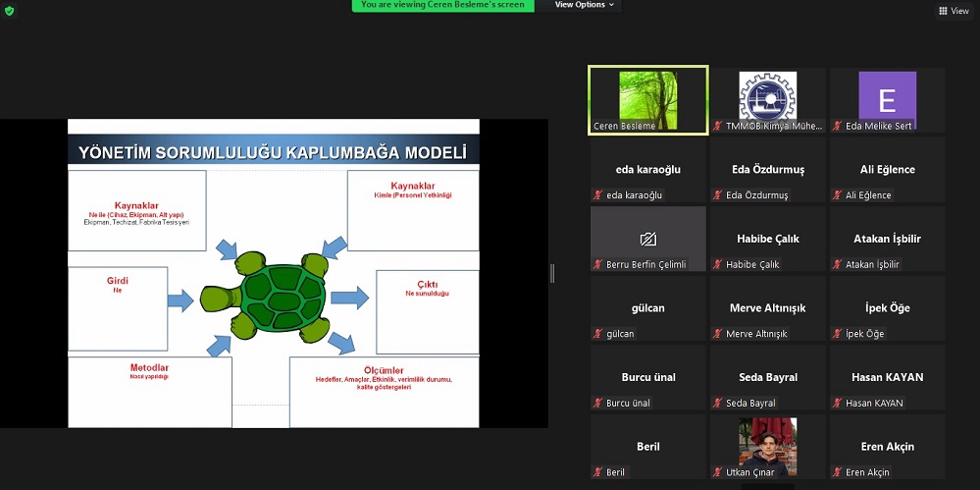Open the View layout menu in top-right
980x490 pixels.
954,11
